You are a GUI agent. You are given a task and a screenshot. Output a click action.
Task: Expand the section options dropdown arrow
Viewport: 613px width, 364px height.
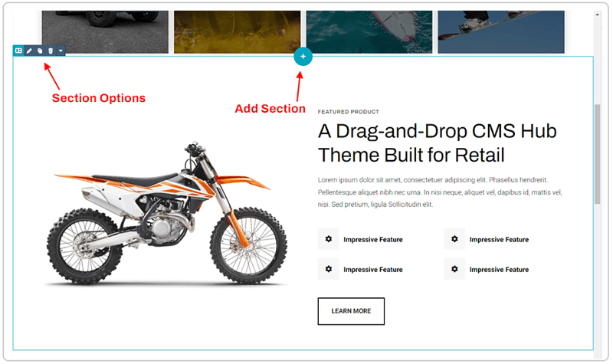point(61,51)
